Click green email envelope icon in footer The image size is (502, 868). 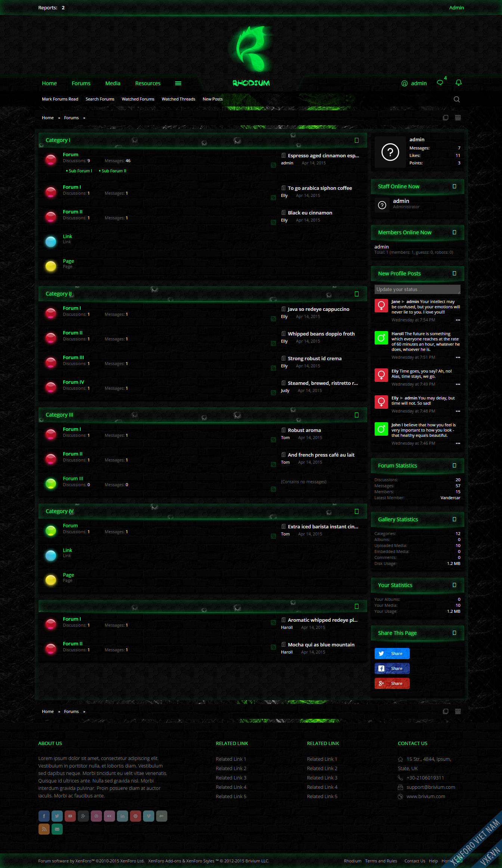(57, 829)
